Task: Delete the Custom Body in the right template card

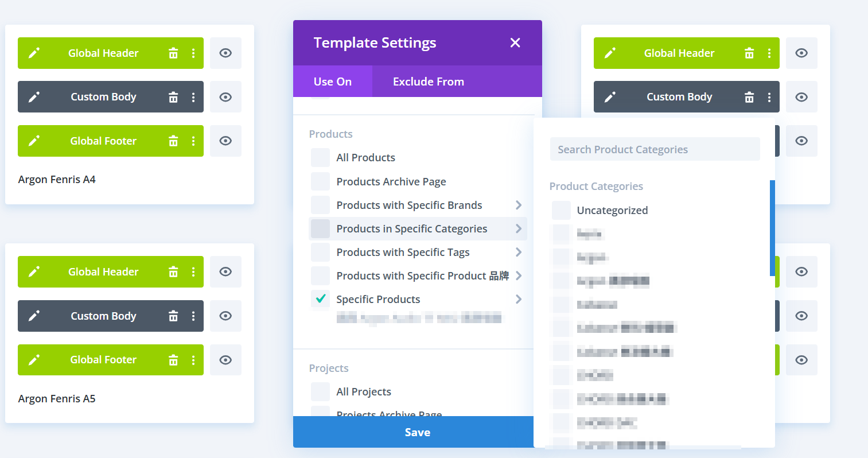Action: click(x=749, y=96)
